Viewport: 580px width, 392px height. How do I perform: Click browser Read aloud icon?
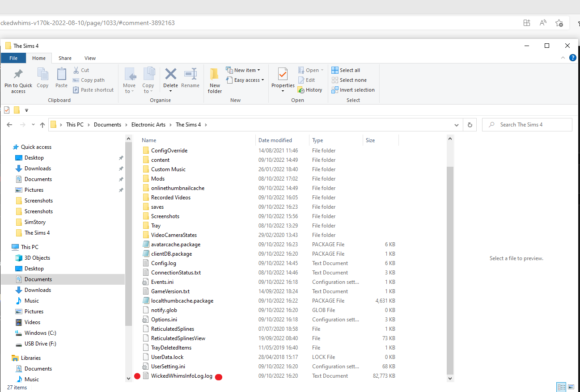[x=543, y=23]
